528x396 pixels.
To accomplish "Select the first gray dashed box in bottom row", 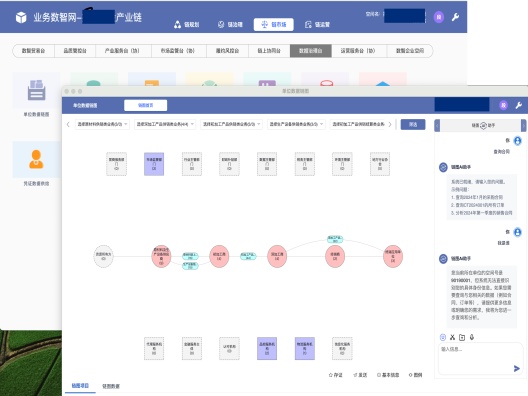I will tap(154, 349).
